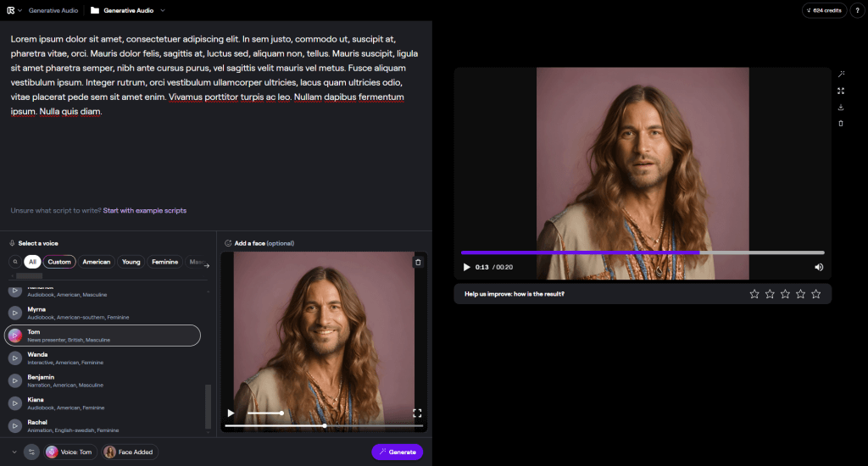Open the Start with example scripts link
Viewport: 868px width, 466px height.
pos(144,210)
